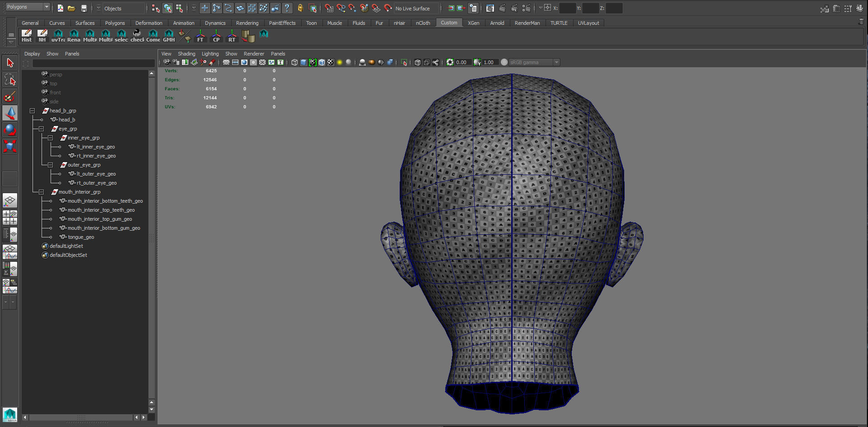868x427 pixels.
Task: Activate the Select tool arrow
Action: 10,63
